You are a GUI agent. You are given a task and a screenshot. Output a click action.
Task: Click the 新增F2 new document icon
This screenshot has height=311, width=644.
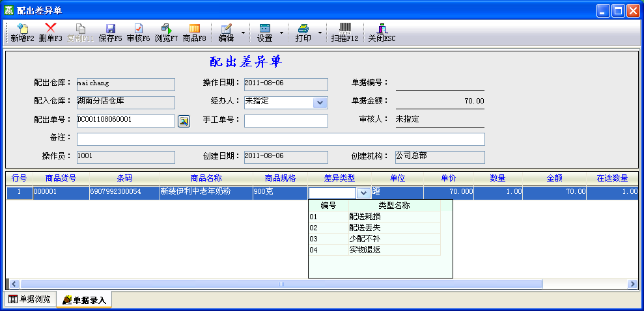(x=22, y=29)
